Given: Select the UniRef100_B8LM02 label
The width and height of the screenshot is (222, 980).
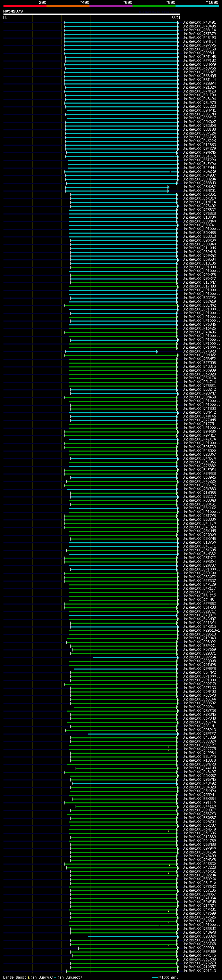Looking at the screenshot, I should (199, 305).
